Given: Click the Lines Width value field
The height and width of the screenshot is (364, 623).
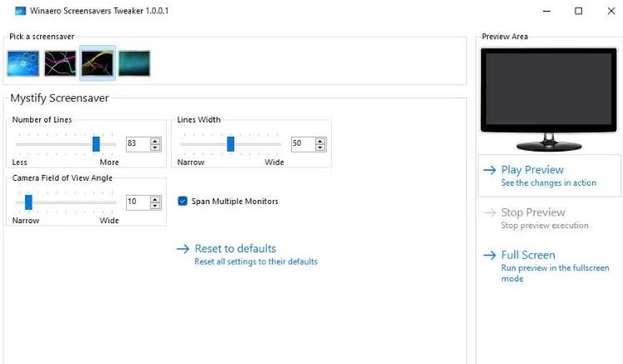Looking at the screenshot, I should click(303, 144).
